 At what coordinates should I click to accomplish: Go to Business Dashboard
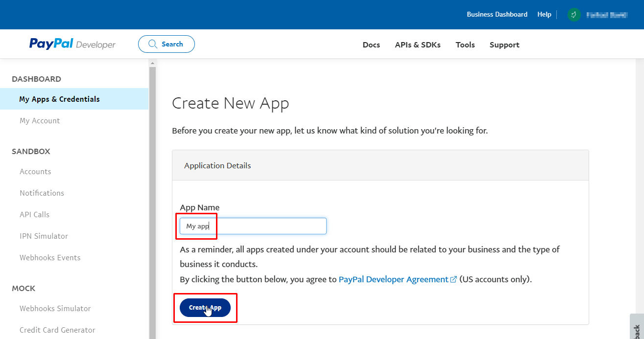click(x=497, y=15)
